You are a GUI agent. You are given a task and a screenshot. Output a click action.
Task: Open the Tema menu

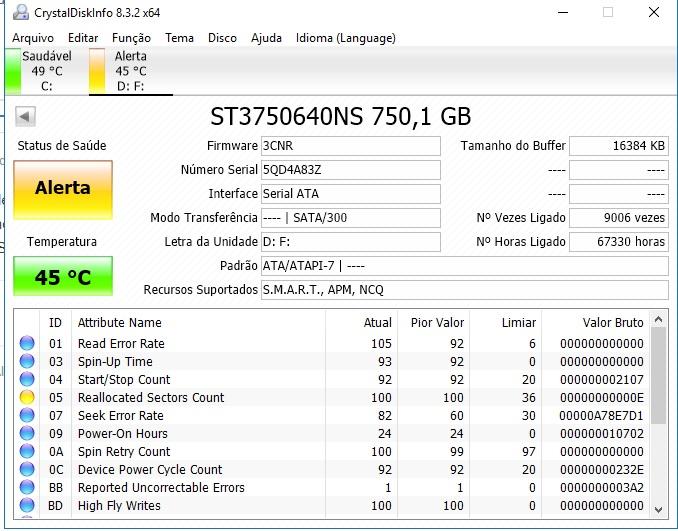tap(179, 38)
